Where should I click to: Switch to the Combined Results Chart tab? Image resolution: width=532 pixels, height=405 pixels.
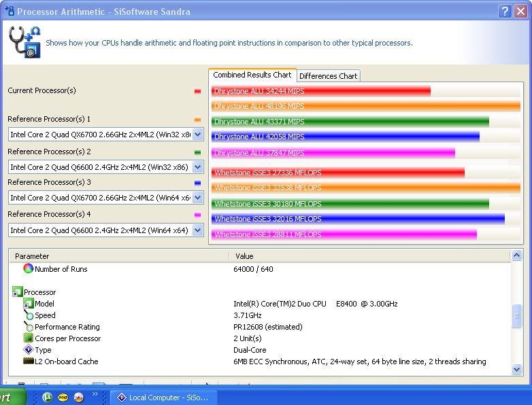252,75
